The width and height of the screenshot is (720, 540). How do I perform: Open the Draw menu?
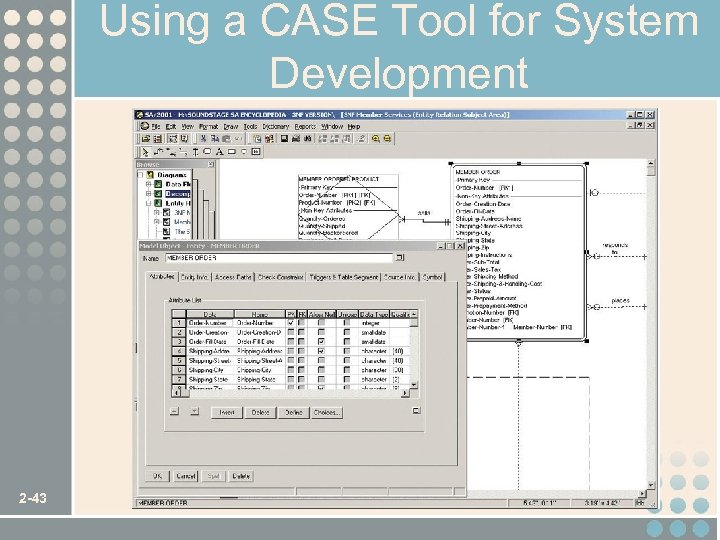click(231, 126)
